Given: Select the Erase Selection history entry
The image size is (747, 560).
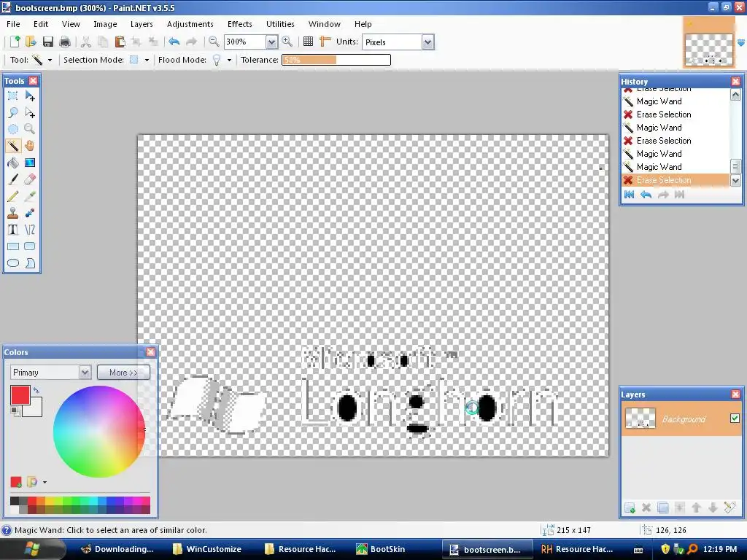Looking at the screenshot, I should [x=675, y=180].
